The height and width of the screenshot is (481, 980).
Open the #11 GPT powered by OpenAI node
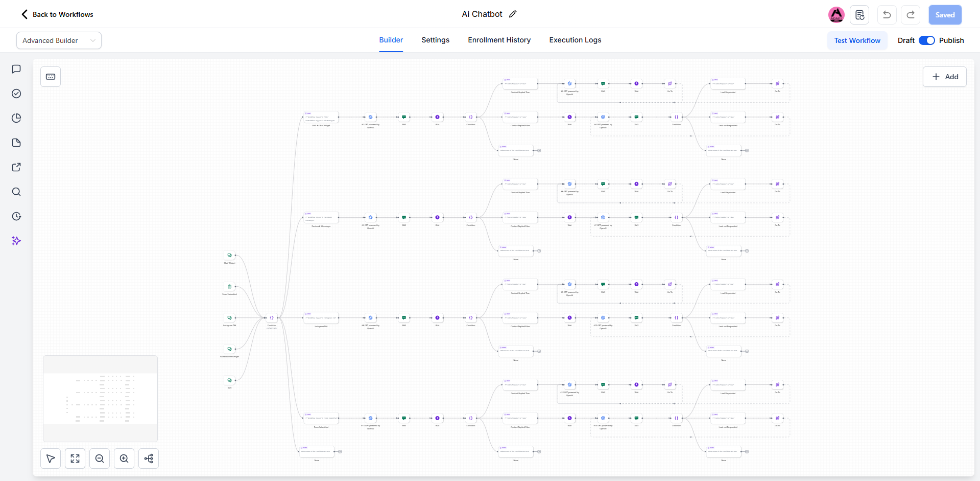371,418
